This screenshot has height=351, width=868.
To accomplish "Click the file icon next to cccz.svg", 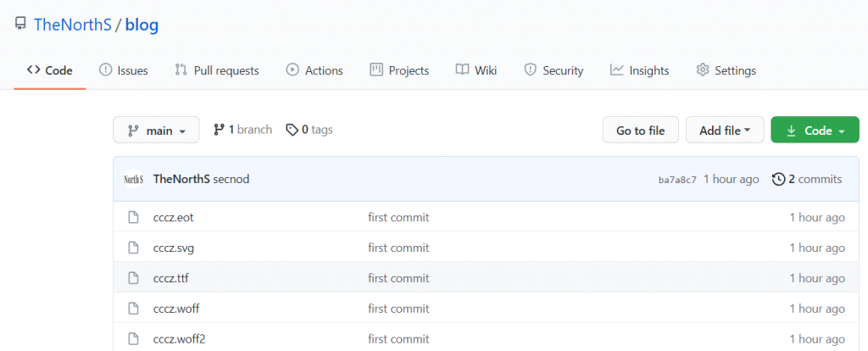I will click(133, 248).
